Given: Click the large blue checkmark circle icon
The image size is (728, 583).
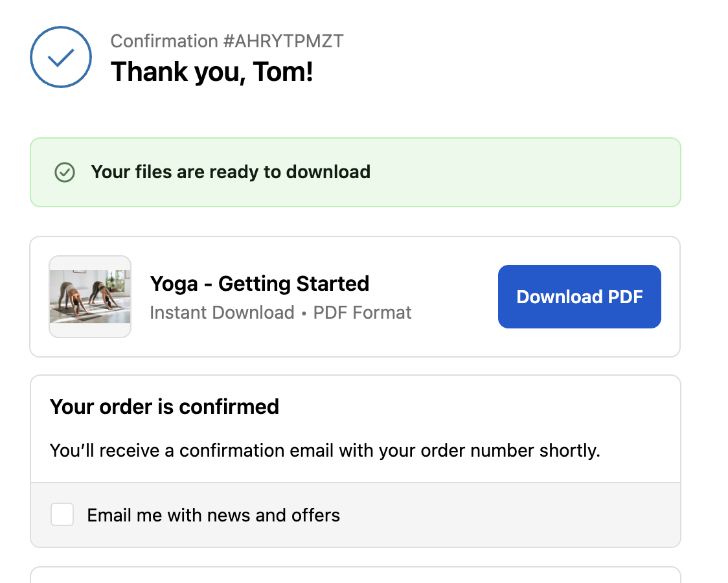Looking at the screenshot, I should pos(61,57).
